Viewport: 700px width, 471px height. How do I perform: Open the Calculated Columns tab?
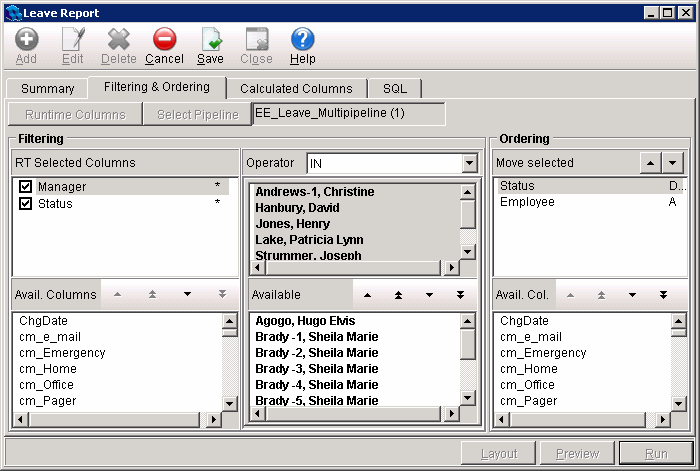pyautogui.click(x=296, y=89)
